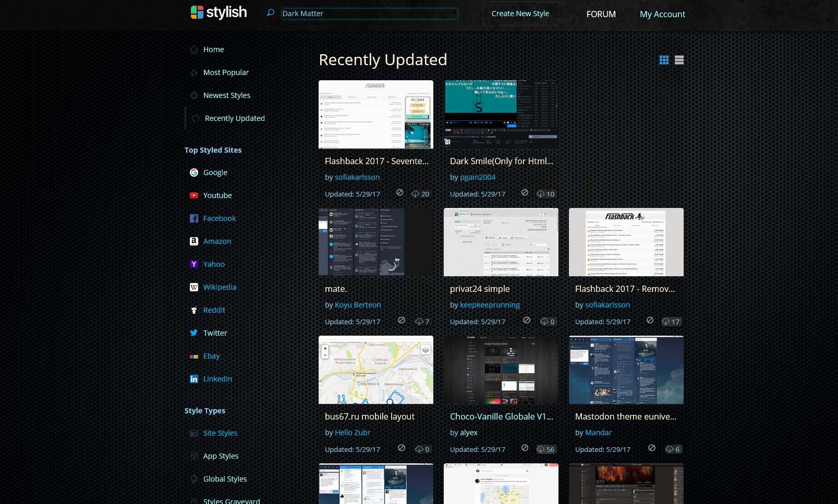838x504 pixels.
Task: Open Flashback 2017 - Remov thumbnail
Action: 626,242
